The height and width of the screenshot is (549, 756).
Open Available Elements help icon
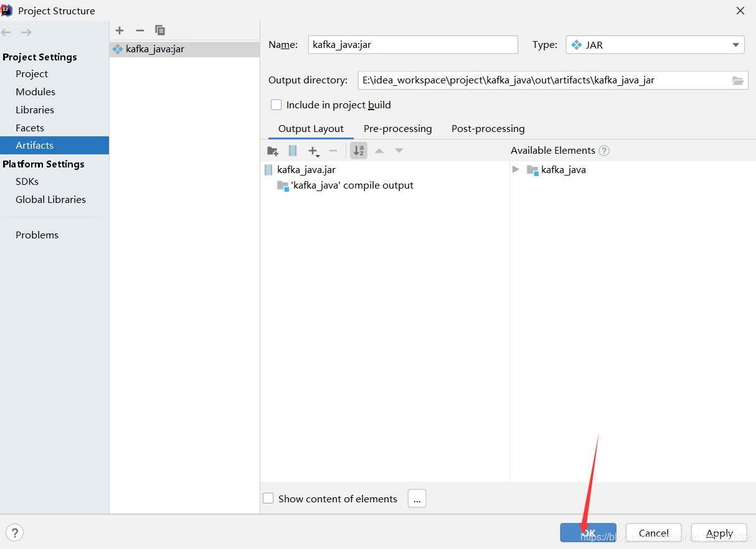[x=604, y=151]
